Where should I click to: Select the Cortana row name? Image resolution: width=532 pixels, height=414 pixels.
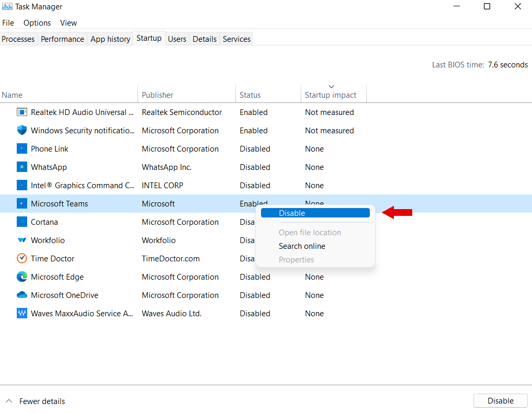pos(44,222)
